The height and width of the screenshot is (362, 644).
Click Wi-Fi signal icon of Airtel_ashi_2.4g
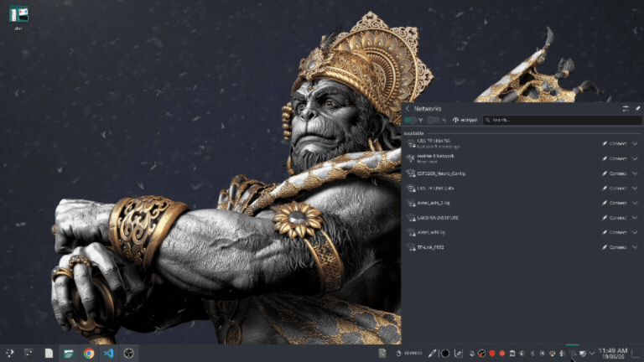411,203
